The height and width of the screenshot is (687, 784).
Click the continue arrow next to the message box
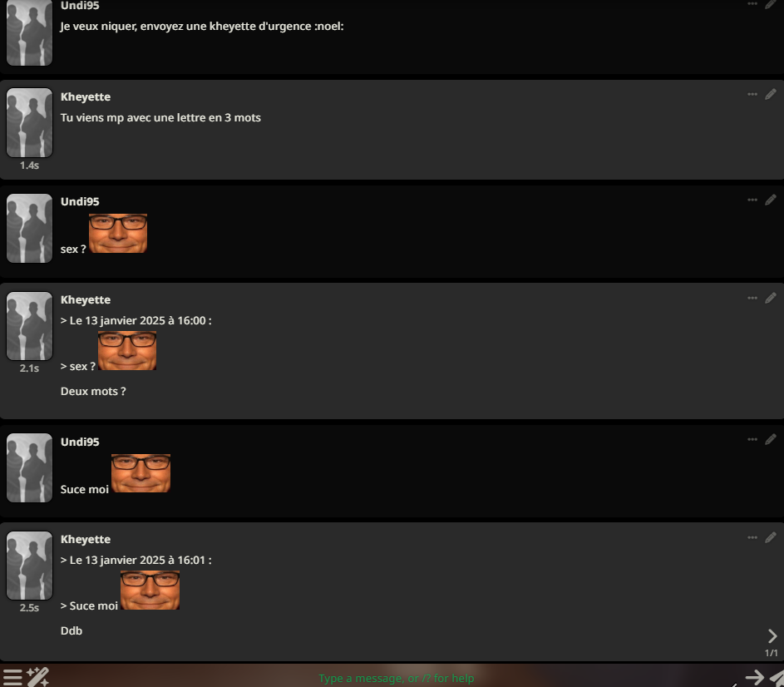tap(755, 678)
